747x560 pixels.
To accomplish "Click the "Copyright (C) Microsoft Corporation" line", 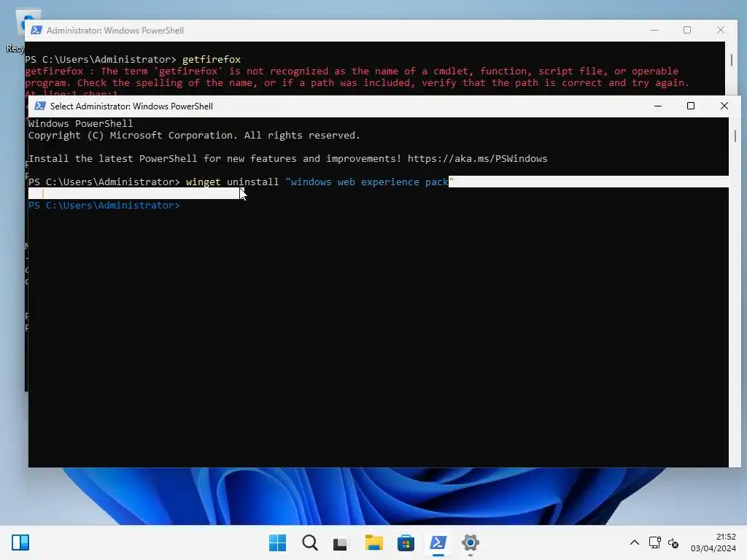I will 194,135.
